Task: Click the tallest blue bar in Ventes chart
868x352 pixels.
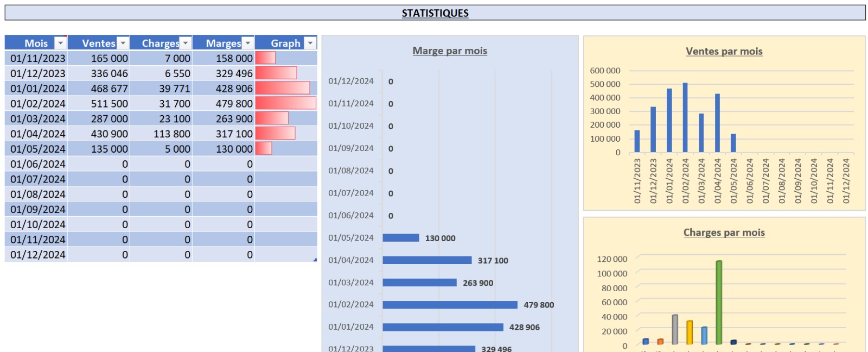Action: coord(685,117)
